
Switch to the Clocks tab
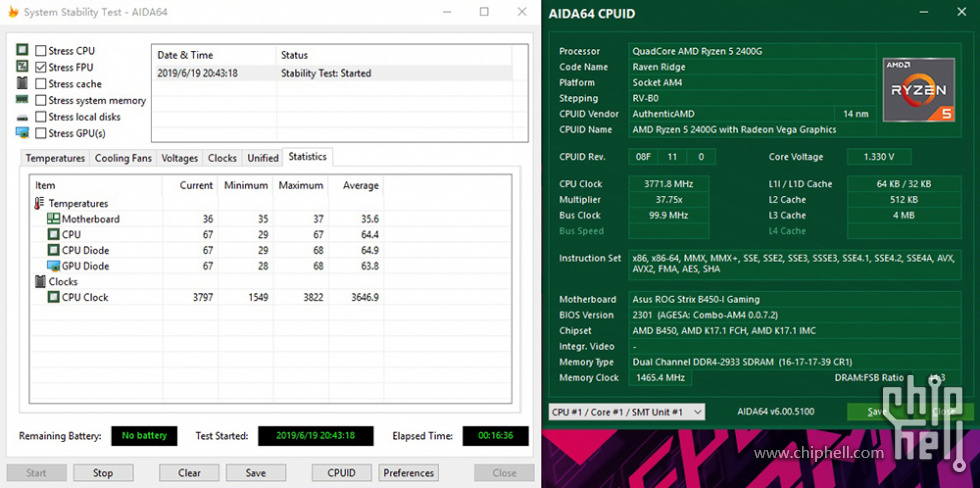point(222,158)
